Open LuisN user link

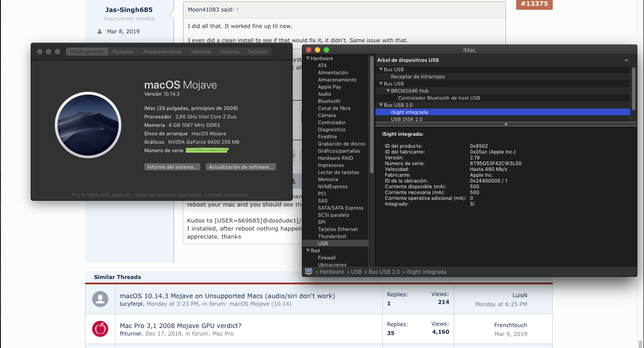pos(520,295)
